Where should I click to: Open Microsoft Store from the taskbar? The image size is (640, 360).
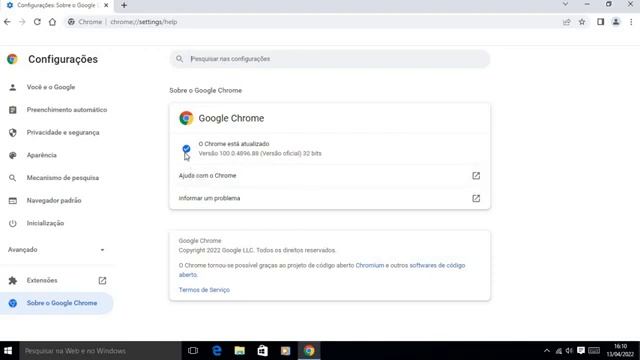pos(262,351)
